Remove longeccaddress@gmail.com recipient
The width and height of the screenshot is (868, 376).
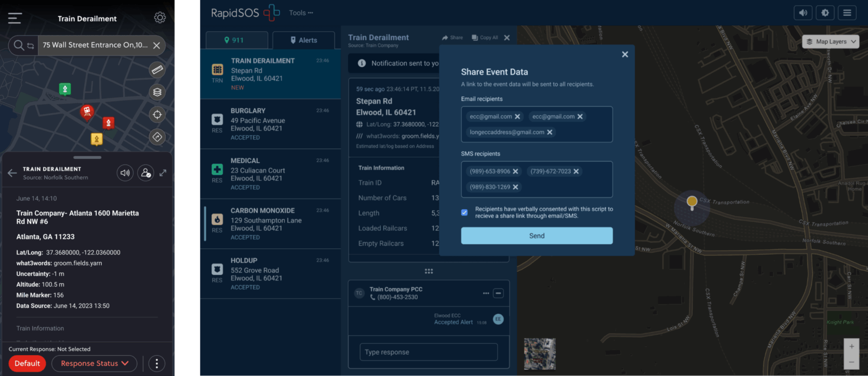click(550, 132)
